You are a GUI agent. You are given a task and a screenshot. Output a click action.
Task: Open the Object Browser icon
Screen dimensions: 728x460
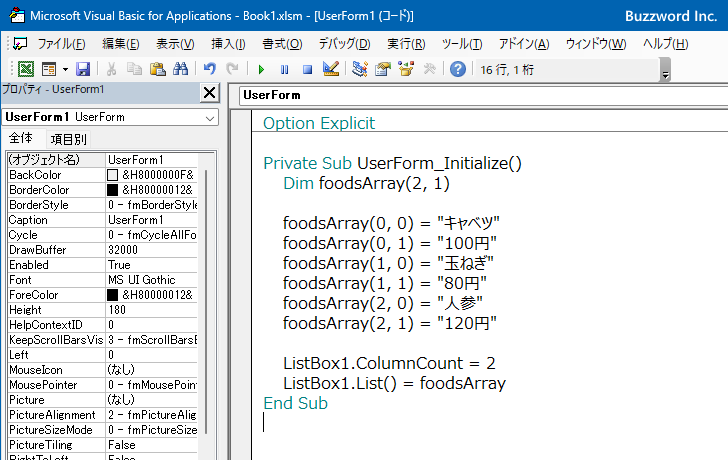click(406, 69)
